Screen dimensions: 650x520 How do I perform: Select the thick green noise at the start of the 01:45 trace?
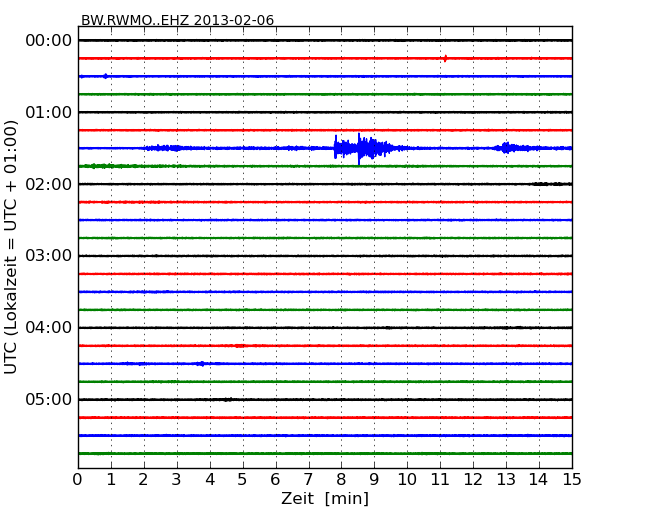point(110,166)
